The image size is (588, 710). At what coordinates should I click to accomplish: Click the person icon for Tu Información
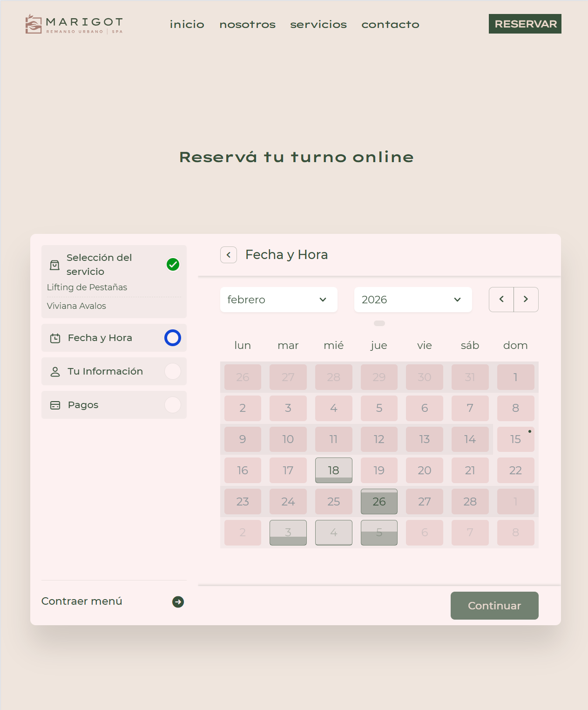(55, 372)
